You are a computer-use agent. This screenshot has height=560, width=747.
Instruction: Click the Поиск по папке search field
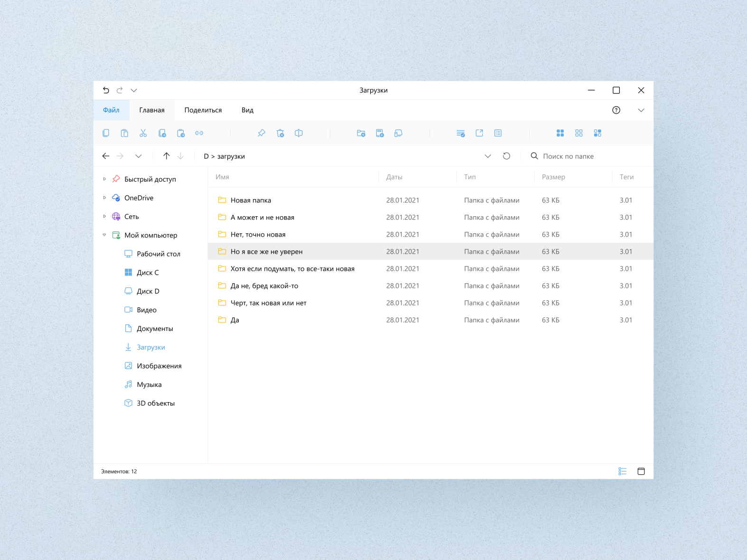point(588,156)
